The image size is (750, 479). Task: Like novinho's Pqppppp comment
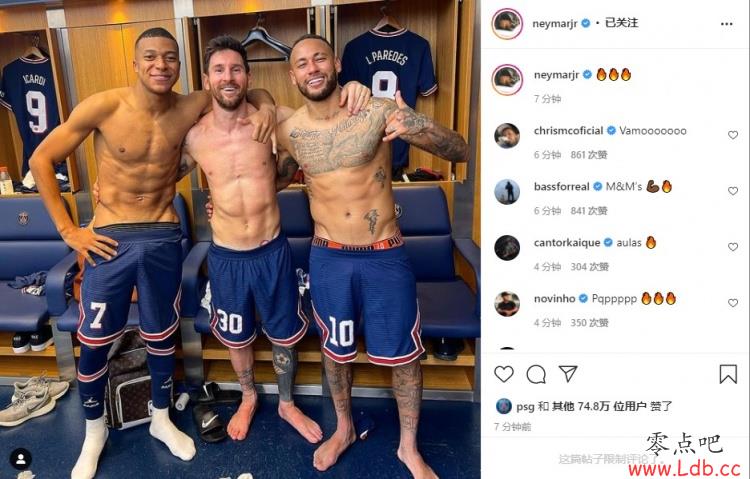click(733, 303)
